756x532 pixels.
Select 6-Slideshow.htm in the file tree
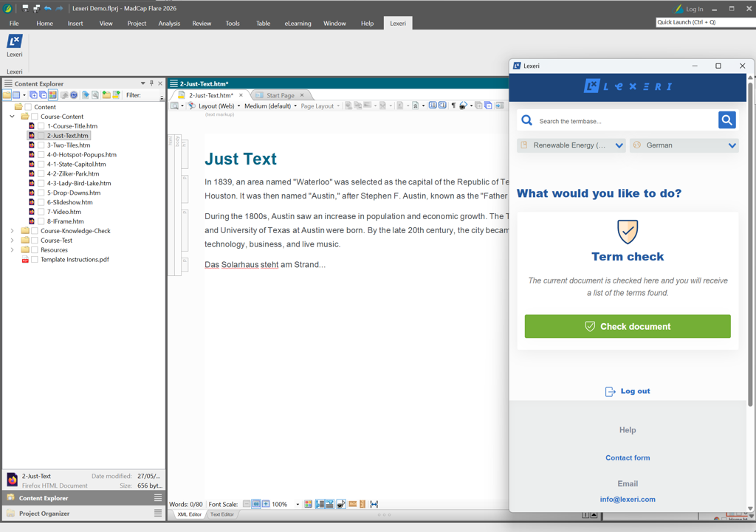tap(69, 202)
